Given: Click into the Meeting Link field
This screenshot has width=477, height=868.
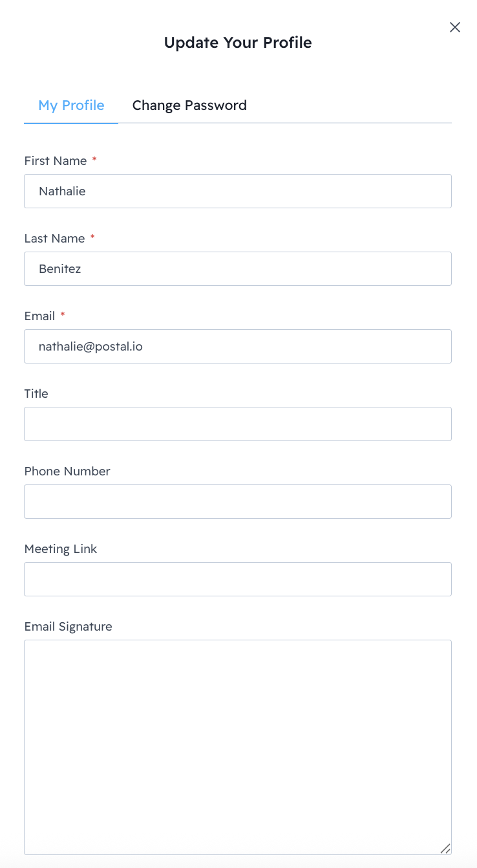Looking at the screenshot, I should tap(238, 579).
